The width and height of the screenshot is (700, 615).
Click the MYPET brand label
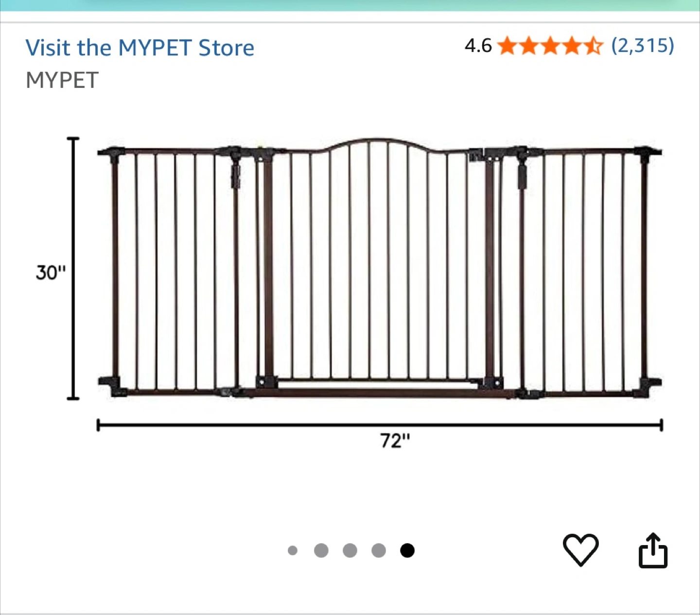pyautogui.click(x=62, y=80)
